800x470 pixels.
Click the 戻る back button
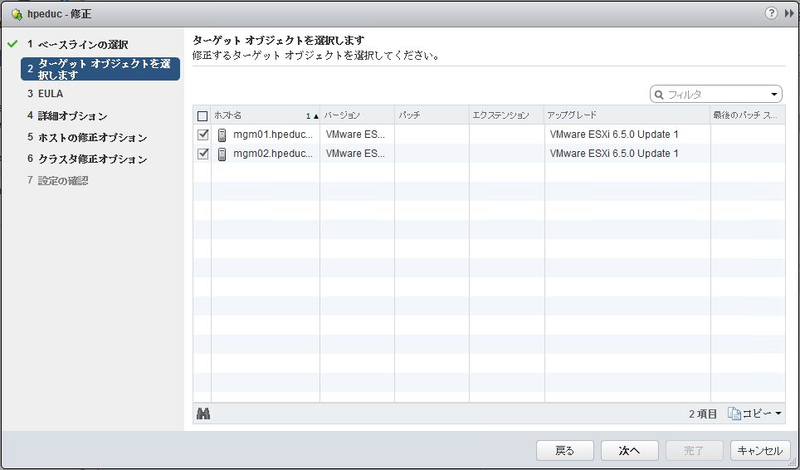point(565,451)
